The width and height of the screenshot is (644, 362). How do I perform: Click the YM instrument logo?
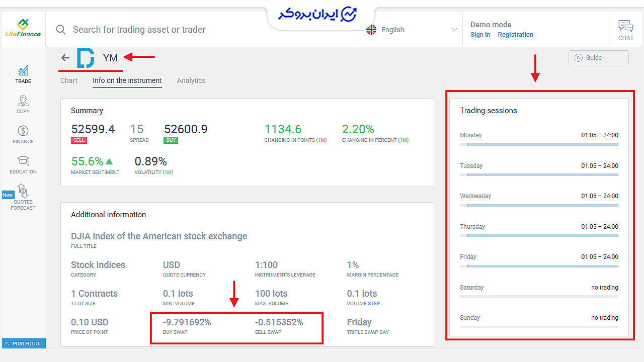point(86,58)
